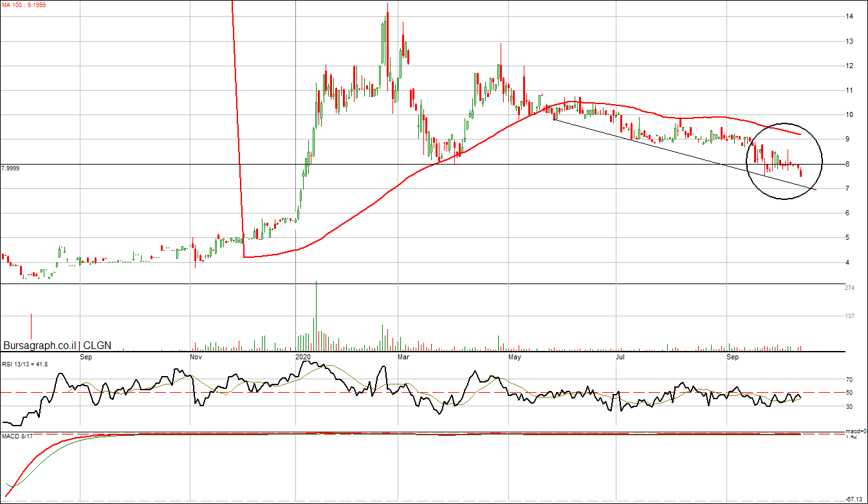This screenshot has width=868, height=504.
Task: Click the 14 price axis value
Action: (850, 16)
